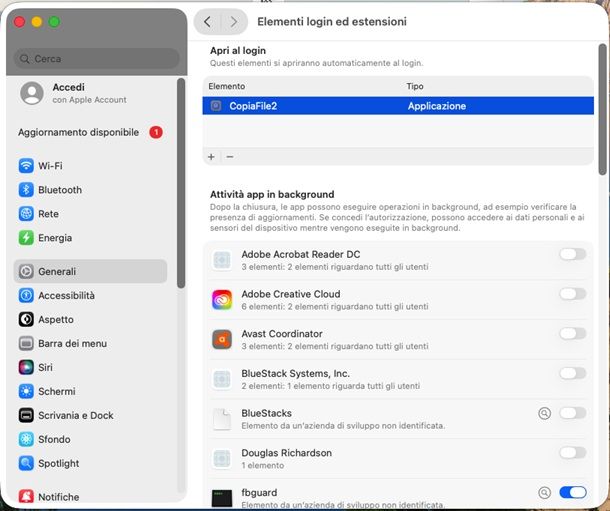Image resolution: width=610 pixels, height=511 pixels.
Task: Toggle Douglas Richardson background item
Action: click(x=573, y=453)
